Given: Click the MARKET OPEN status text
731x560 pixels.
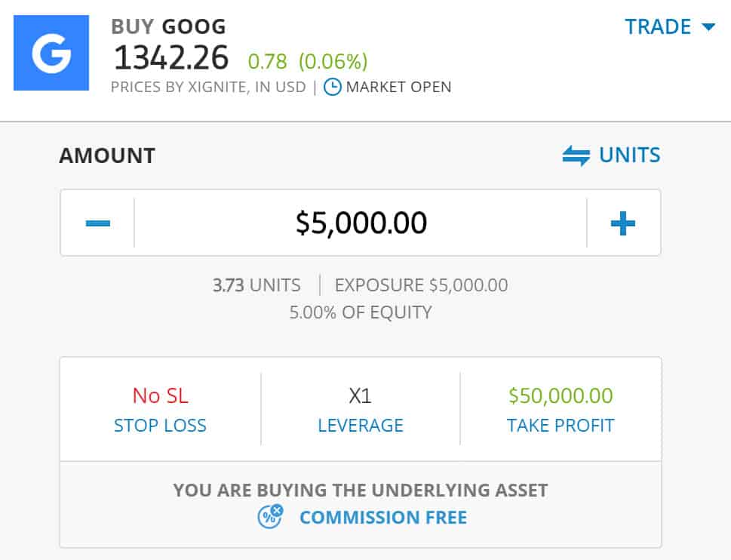Looking at the screenshot, I should [x=398, y=88].
